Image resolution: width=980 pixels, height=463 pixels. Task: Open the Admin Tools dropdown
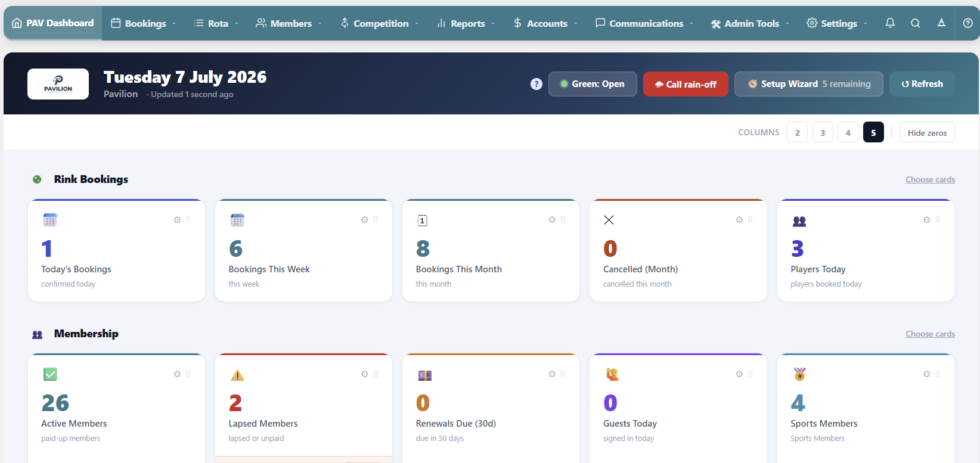click(750, 23)
